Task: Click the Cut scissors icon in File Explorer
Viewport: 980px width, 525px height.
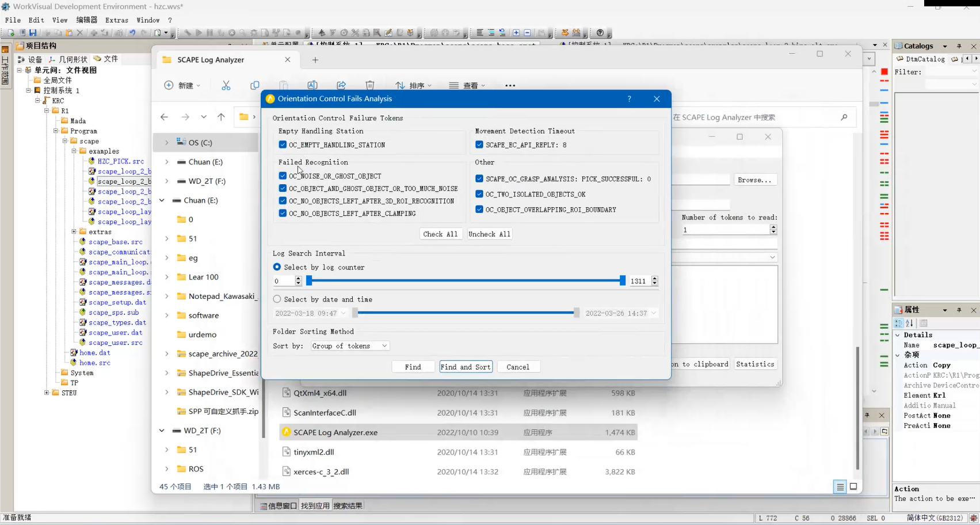Action: click(226, 85)
